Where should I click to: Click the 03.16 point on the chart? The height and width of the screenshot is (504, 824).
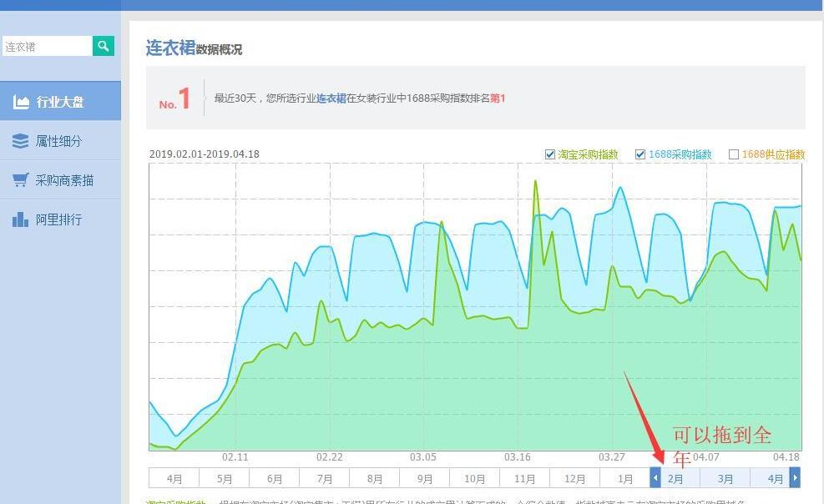[x=518, y=457]
